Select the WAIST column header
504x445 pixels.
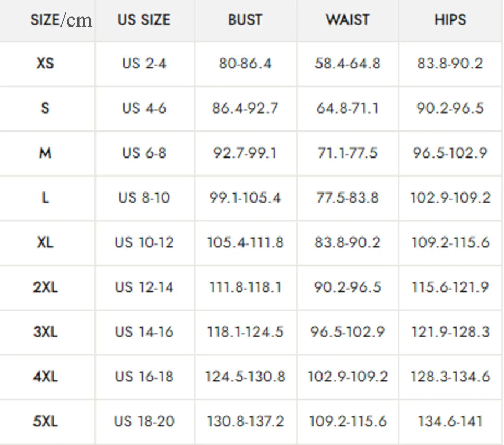(x=347, y=20)
